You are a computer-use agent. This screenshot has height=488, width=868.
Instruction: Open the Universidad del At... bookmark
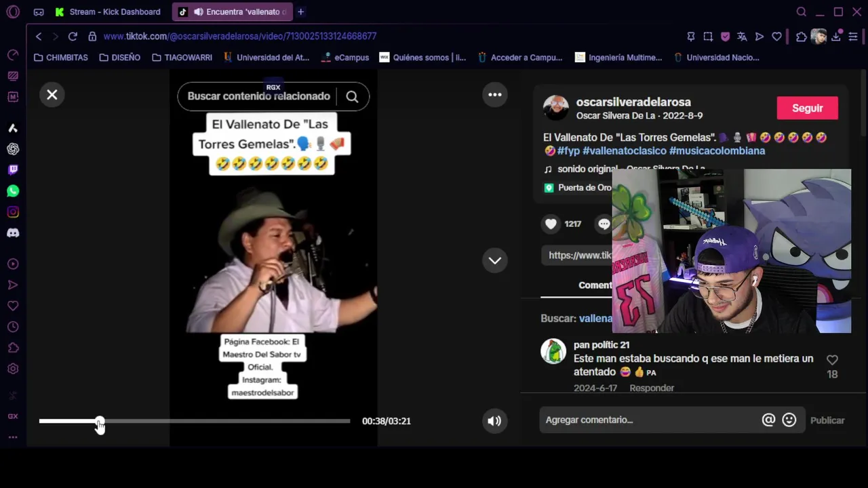pos(267,58)
